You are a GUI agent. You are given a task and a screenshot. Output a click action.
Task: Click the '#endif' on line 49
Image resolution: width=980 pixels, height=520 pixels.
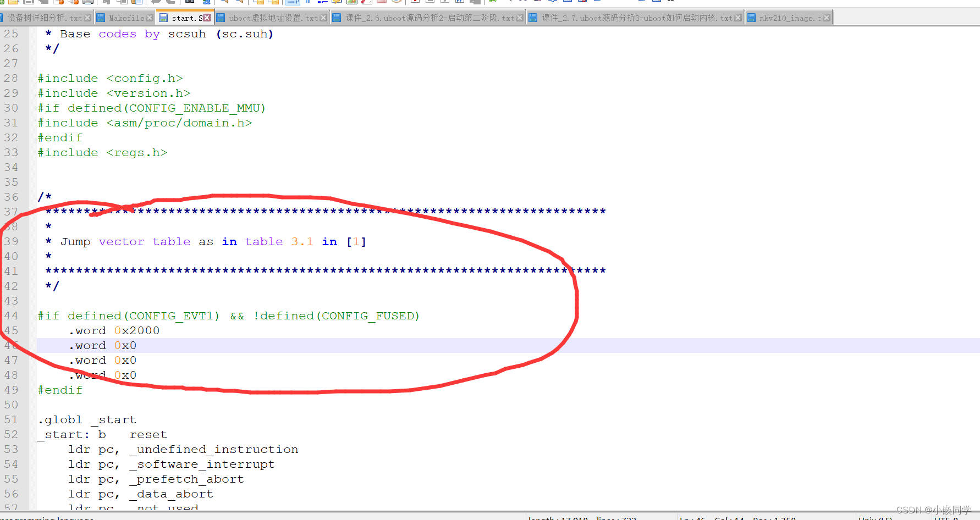pos(60,390)
